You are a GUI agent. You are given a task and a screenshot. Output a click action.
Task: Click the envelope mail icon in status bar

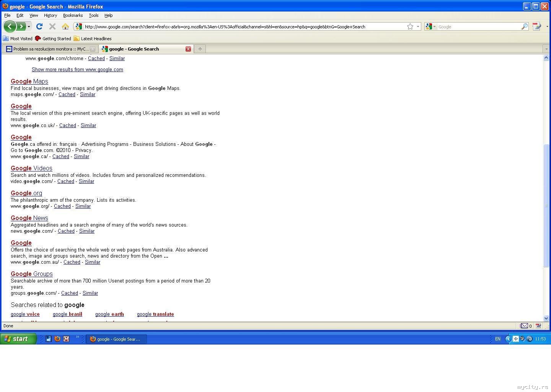coord(524,326)
